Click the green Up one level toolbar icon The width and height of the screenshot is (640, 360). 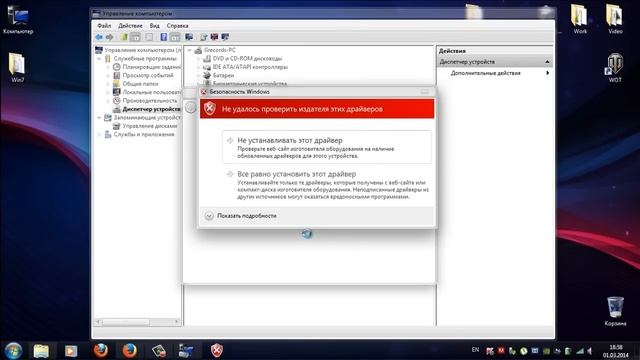pyautogui.click(x=124, y=37)
